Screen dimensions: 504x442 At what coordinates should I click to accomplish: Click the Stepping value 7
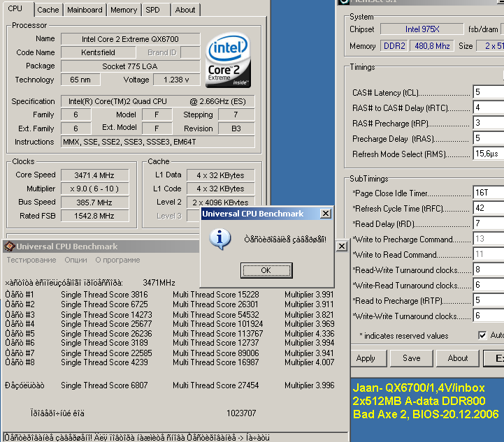[x=236, y=115]
